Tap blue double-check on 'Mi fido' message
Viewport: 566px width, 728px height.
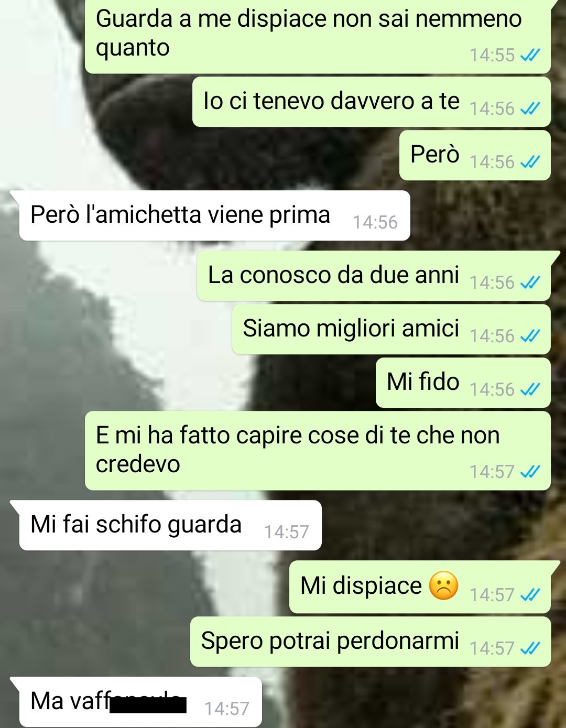tap(530, 389)
